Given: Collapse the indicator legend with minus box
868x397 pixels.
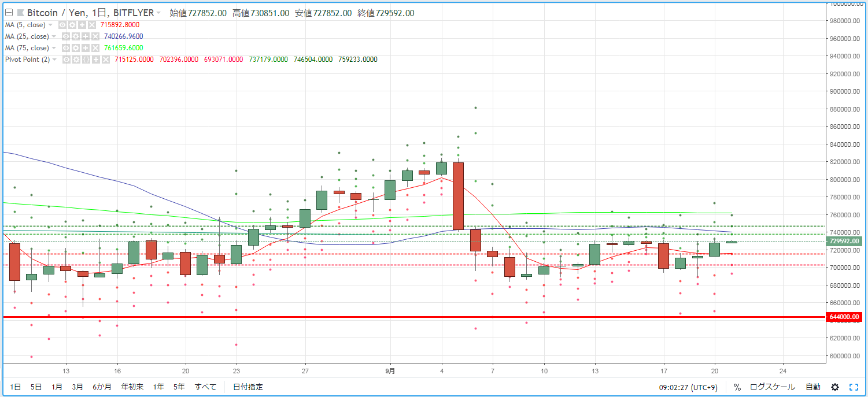Looking at the screenshot, I should coord(9,13).
